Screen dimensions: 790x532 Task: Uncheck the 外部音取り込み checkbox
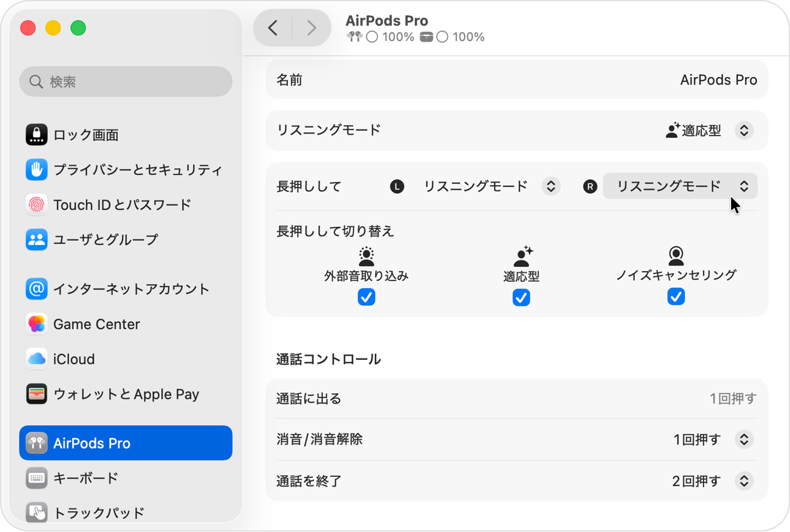(366, 297)
